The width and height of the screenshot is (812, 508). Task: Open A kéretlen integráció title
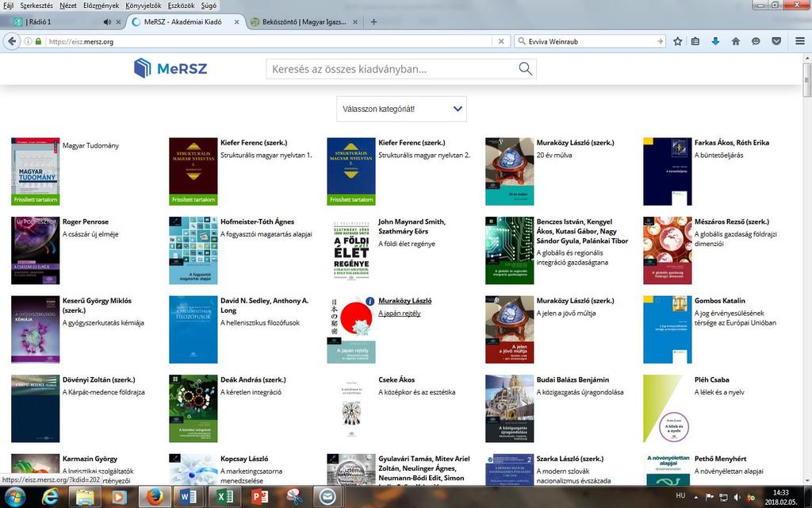[251, 392]
